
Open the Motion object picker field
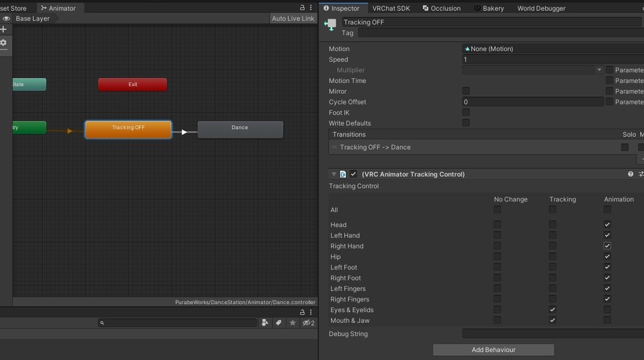[x=553, y=48]
